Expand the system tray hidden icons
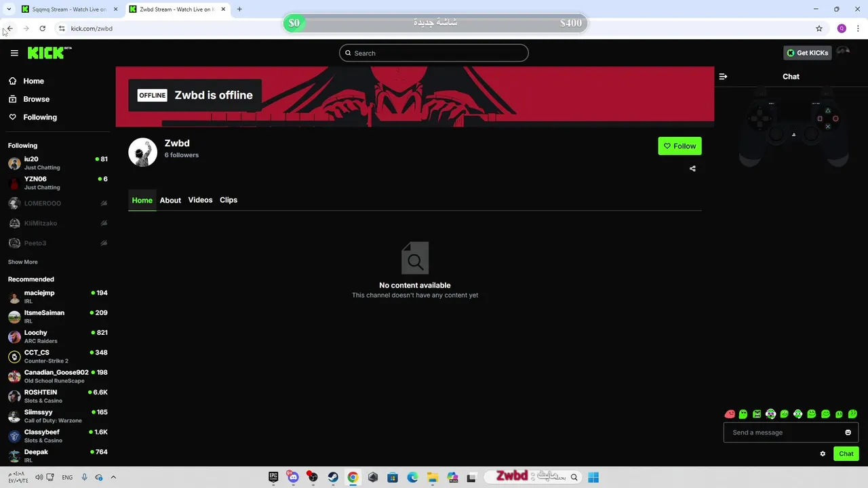This screenshot has height=488, width=868. point(113,477)
